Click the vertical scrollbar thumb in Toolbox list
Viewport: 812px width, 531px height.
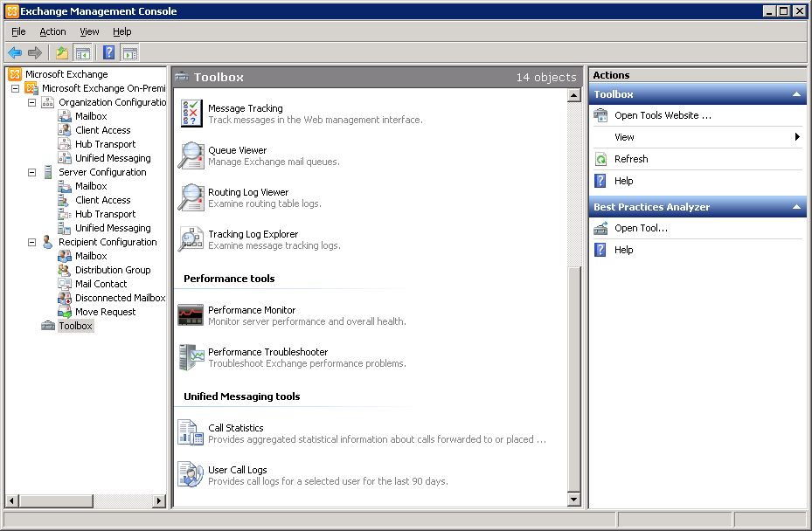pos(573,379)
